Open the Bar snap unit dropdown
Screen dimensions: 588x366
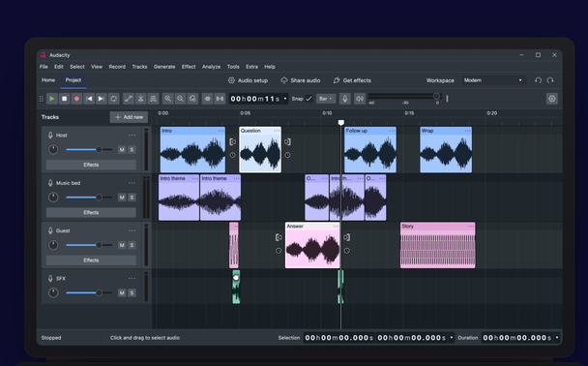tap(326, 99)
